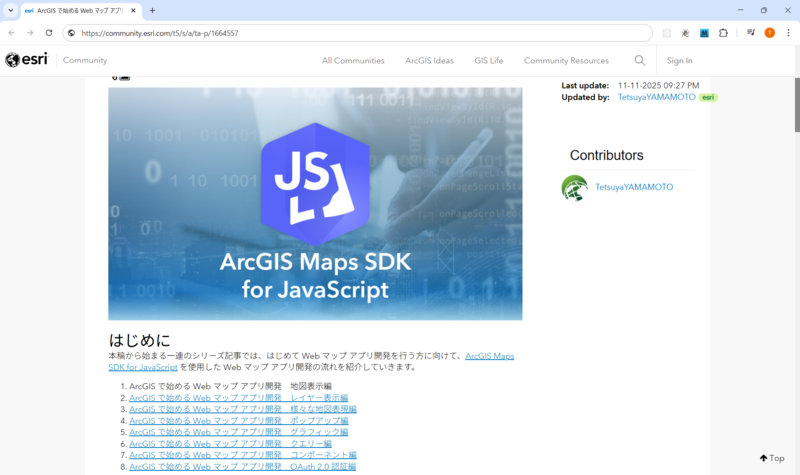Open the site search magnifier icon
The width and height of the screenshot is (800, 475).
[639, 60]
